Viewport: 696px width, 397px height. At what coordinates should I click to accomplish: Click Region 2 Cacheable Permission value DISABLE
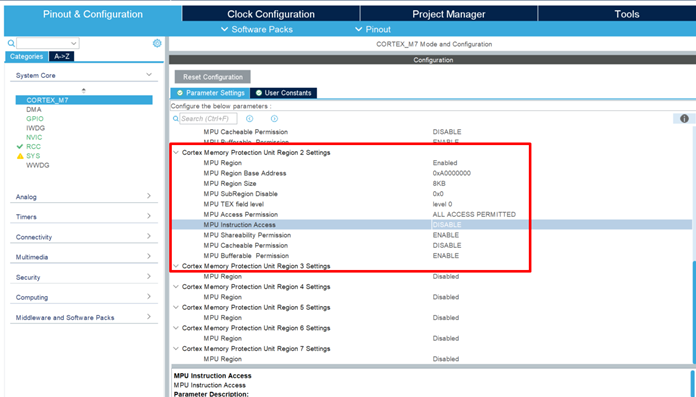pyautogui.click(x=447, y=245)
